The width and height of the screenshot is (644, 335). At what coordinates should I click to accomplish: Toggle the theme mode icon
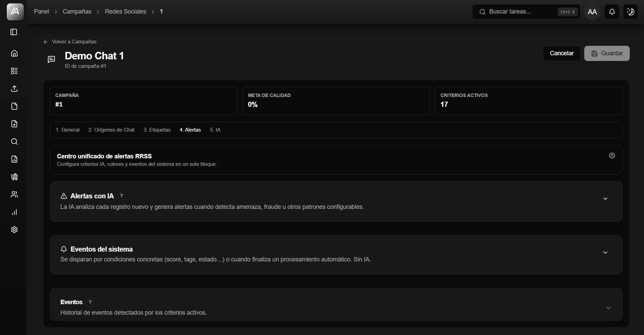click(630, 12)
